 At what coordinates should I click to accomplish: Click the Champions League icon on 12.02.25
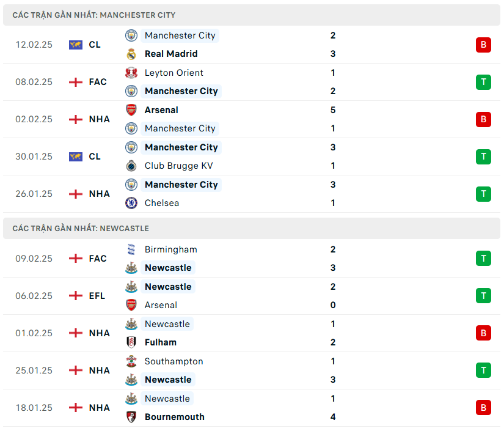(76, 45)
